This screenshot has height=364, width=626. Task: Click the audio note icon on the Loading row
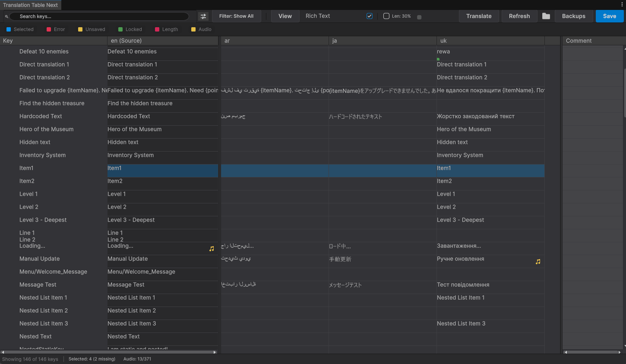[212, 248]
